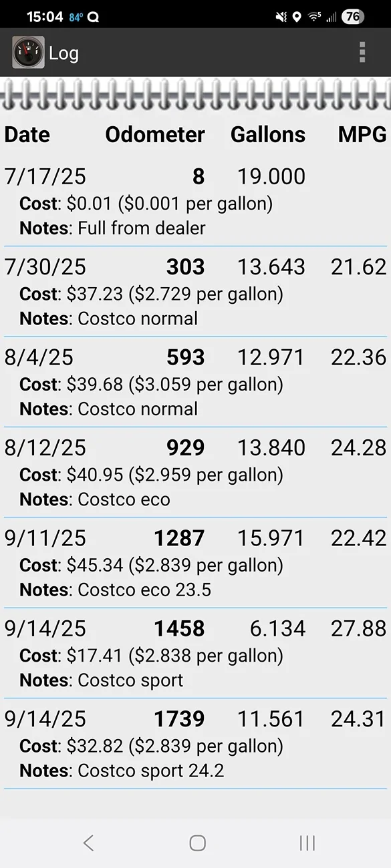Tap the home navigation button
The width and height of the screenshot is (391, 868).
click(x=197, y=843)
